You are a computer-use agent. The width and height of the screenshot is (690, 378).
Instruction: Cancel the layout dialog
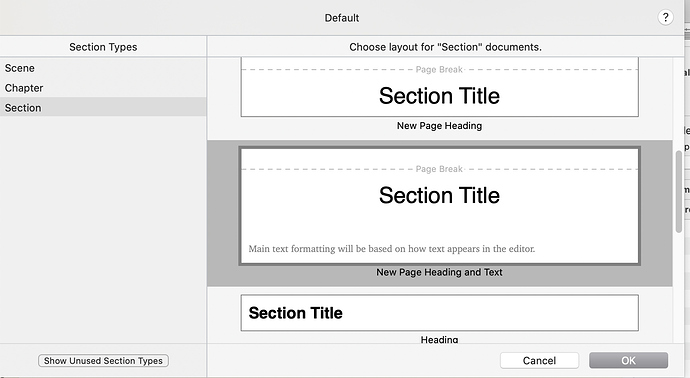pos(539,360)
